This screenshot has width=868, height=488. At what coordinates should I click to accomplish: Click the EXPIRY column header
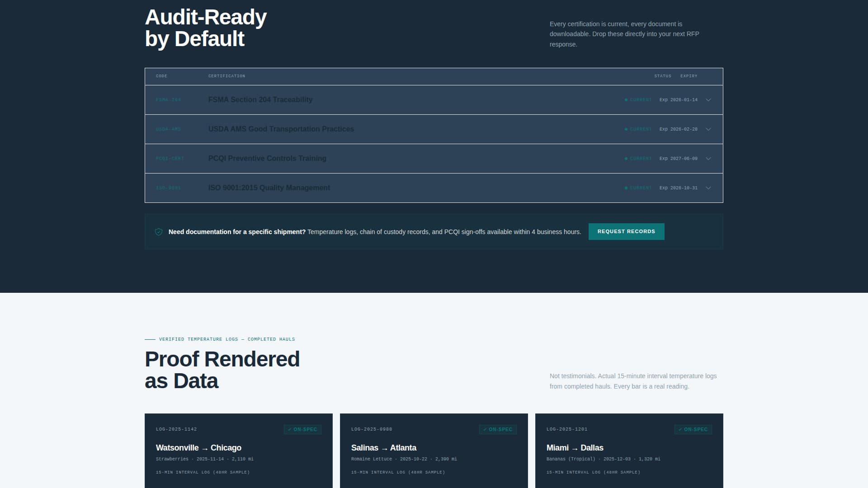pos(689,76)
